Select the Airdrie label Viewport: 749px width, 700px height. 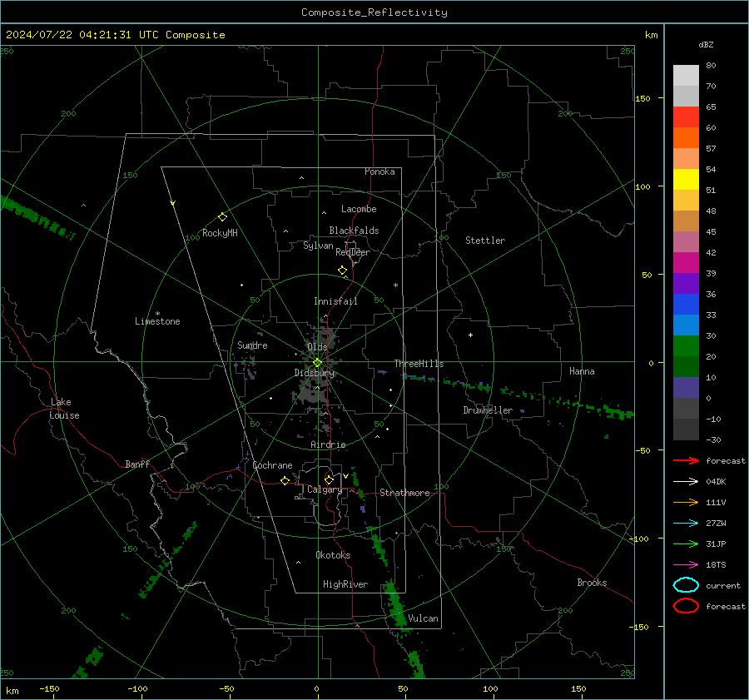click(x=328, y=444)
